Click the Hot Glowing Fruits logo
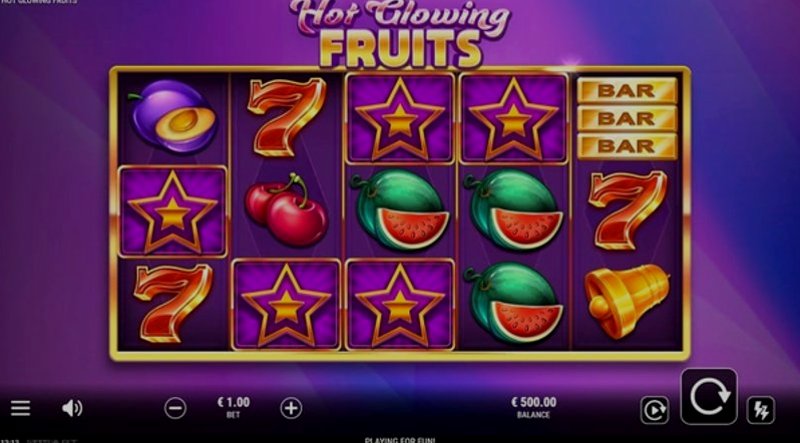Image resolution: width=800 pixels, height=443 pixels. click(x=400, y=33)
